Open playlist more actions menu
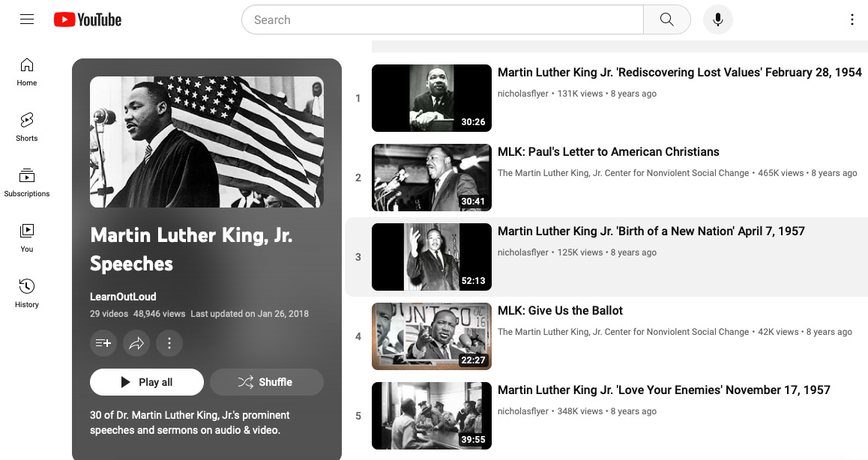This screenshot has width=868, height=460. [169, 343]
